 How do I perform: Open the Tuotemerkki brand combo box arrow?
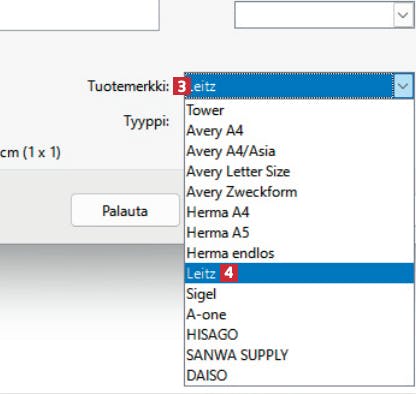[403, 86]
